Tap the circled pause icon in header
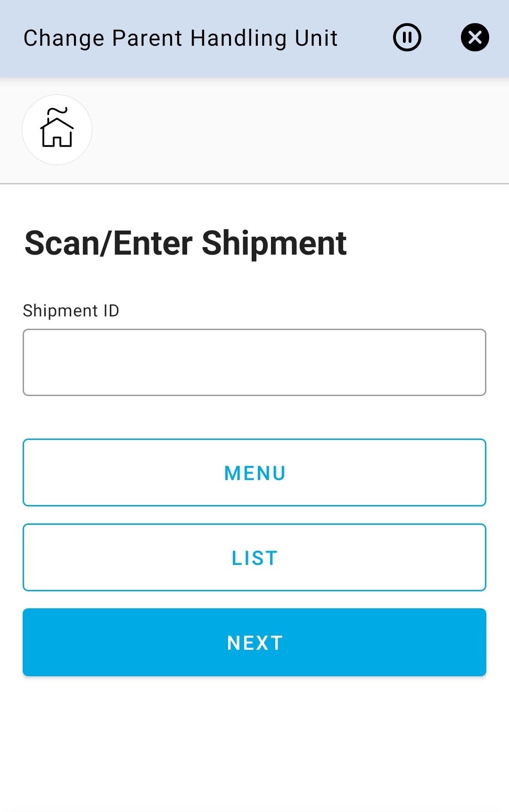509x812 pixels. [x=407, y=37]
